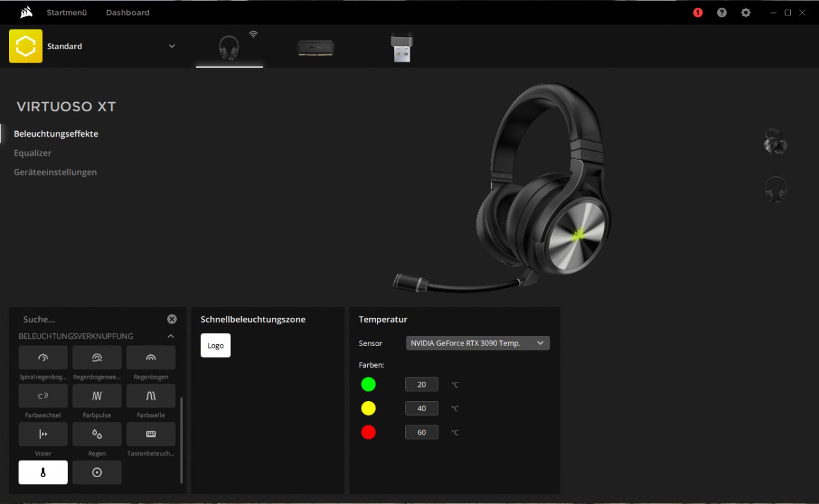Collapse the Beleuchtungsverknüpfung group

coord(171,336)
